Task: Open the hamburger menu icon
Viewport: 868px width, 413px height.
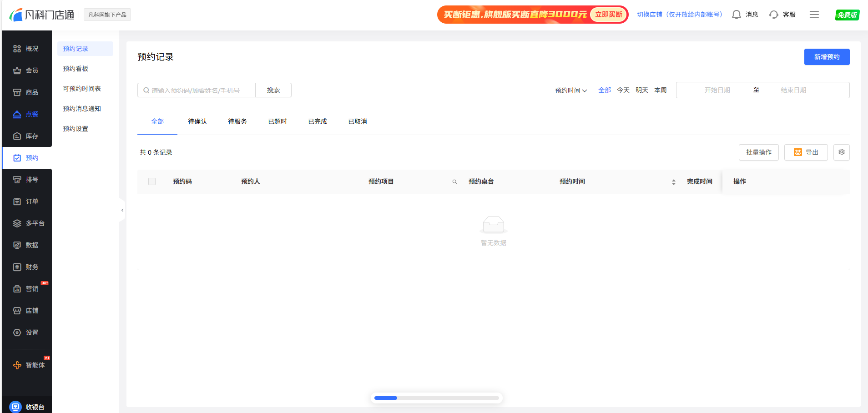Action: click(814, 15)
